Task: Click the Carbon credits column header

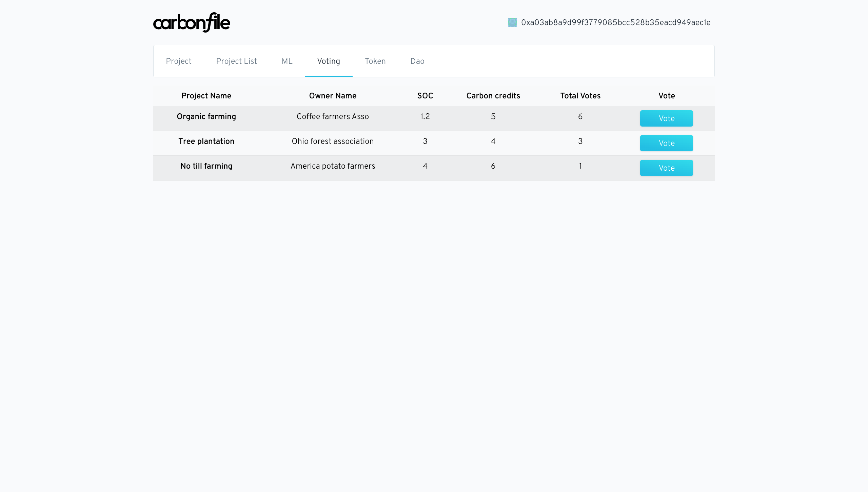Action: click(x=493, y=96)
